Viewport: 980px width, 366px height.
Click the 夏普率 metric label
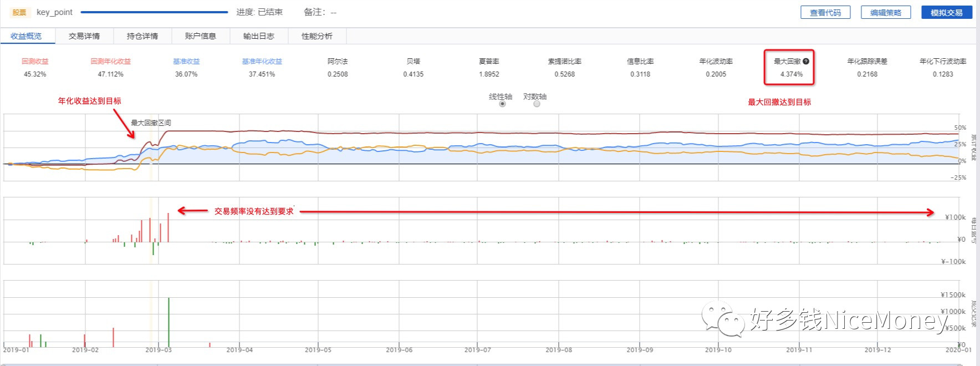point(489,62)
